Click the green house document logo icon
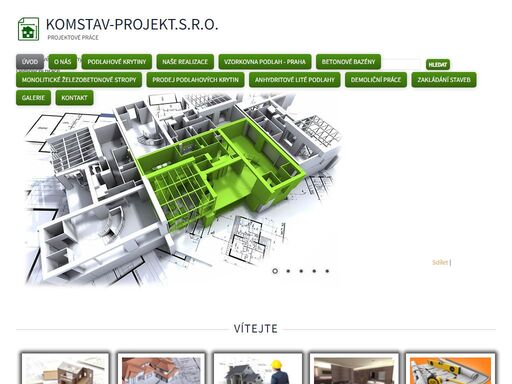512x384 pixels. [x=28, y=29]
